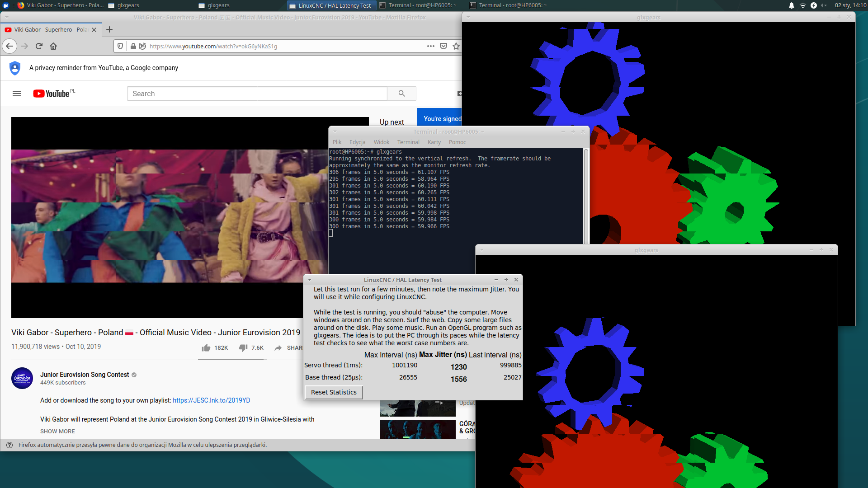Open the Pomoc menu in Terminal
868x488 pixels.
457,142
